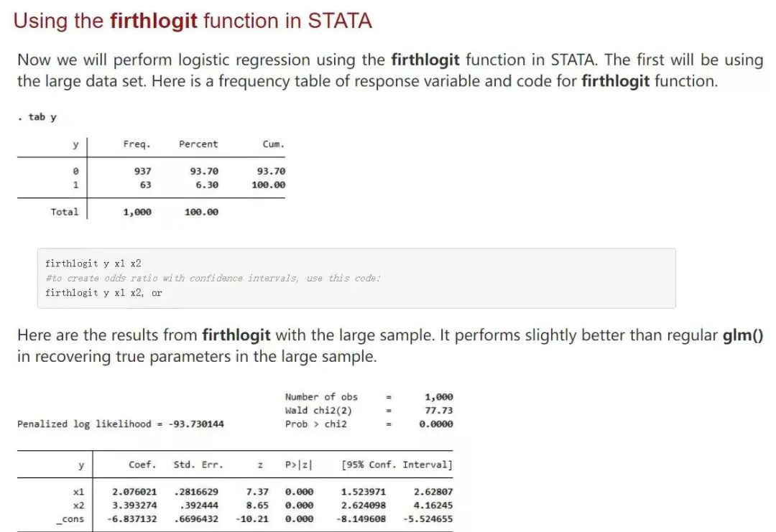776x532 pixels.
Task: Click the x1 coefficient 2.076021
Action: coord(134,492)
